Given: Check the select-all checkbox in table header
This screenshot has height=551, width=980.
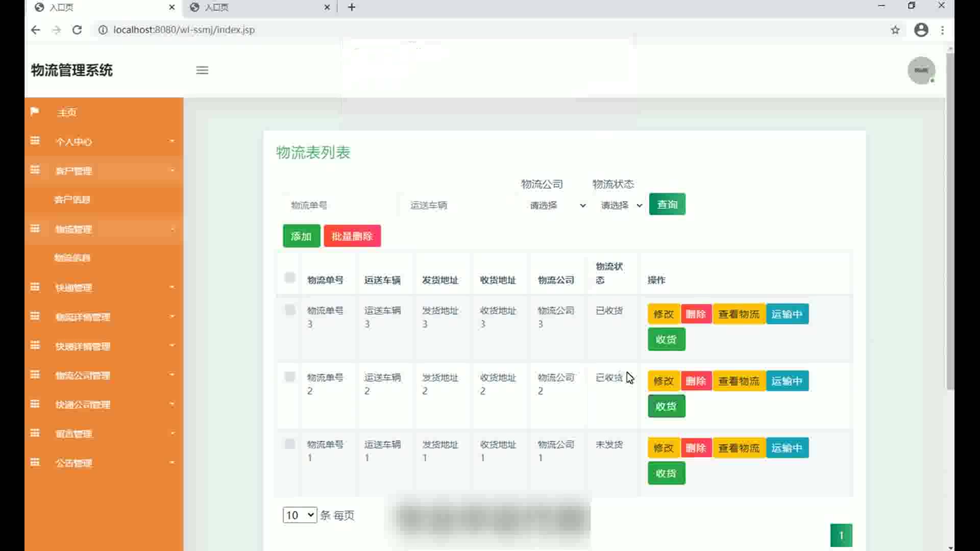Looking at the screenshot, I should [290, 278].
